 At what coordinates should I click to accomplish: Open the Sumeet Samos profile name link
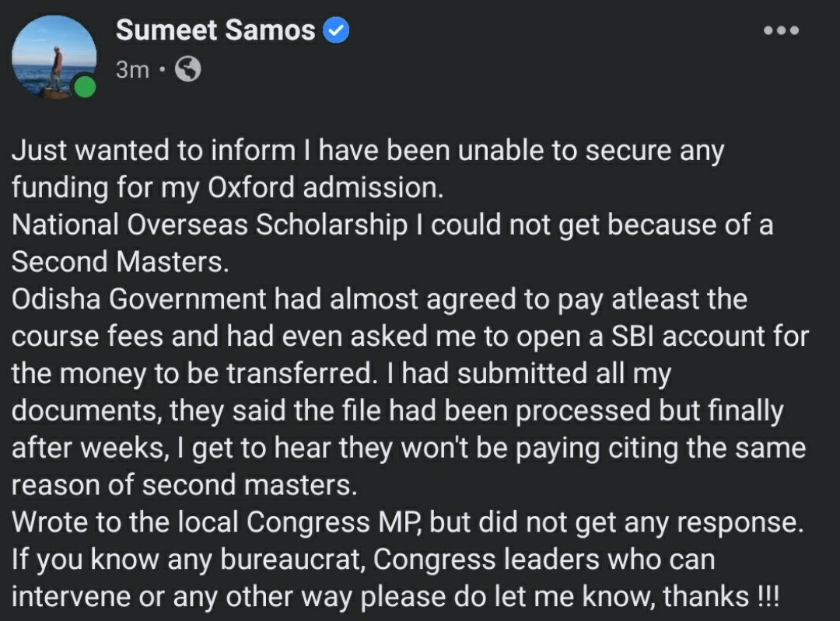pos(215,30)
